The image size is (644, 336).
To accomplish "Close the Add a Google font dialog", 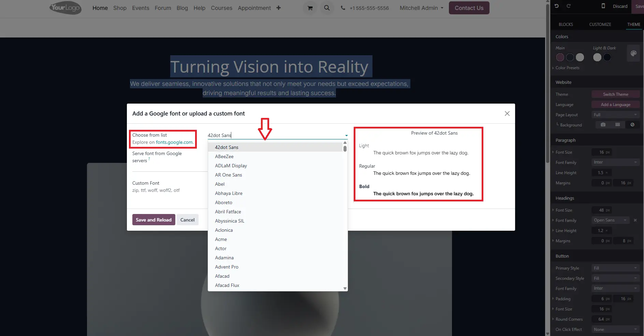I will [507, 113].
